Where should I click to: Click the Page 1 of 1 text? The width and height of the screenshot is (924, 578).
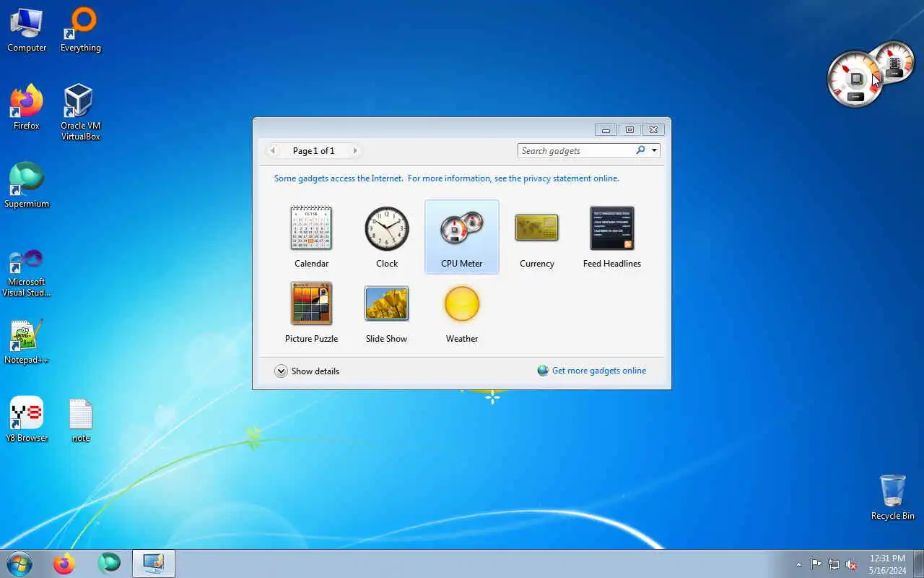point(313,150)
